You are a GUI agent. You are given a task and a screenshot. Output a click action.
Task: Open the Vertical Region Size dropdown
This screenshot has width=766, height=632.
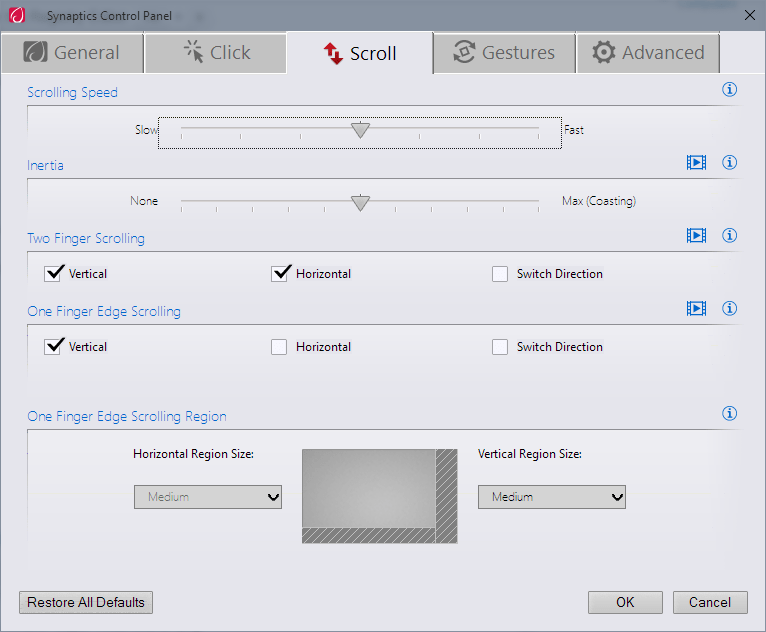[x=552, y=497]
